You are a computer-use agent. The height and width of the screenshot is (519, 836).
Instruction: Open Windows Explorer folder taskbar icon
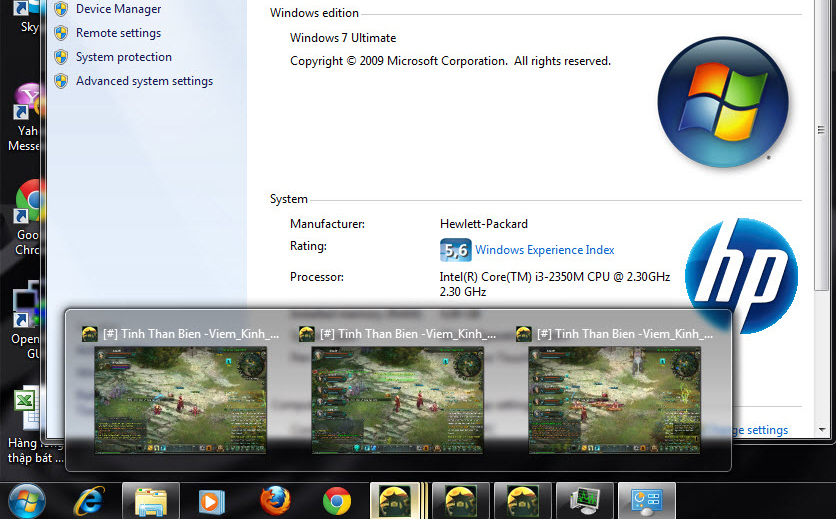151,501
